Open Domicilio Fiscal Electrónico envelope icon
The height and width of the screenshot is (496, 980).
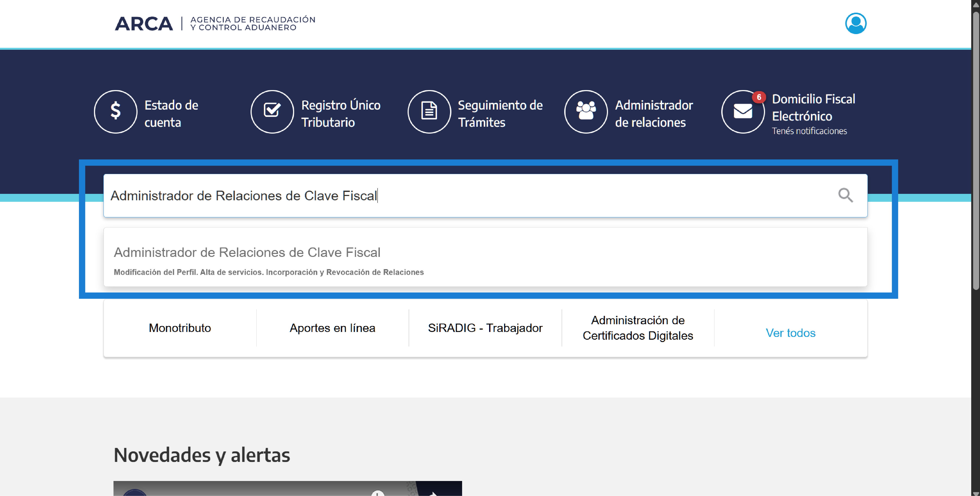pyautogui.click(x=743, y=112)
